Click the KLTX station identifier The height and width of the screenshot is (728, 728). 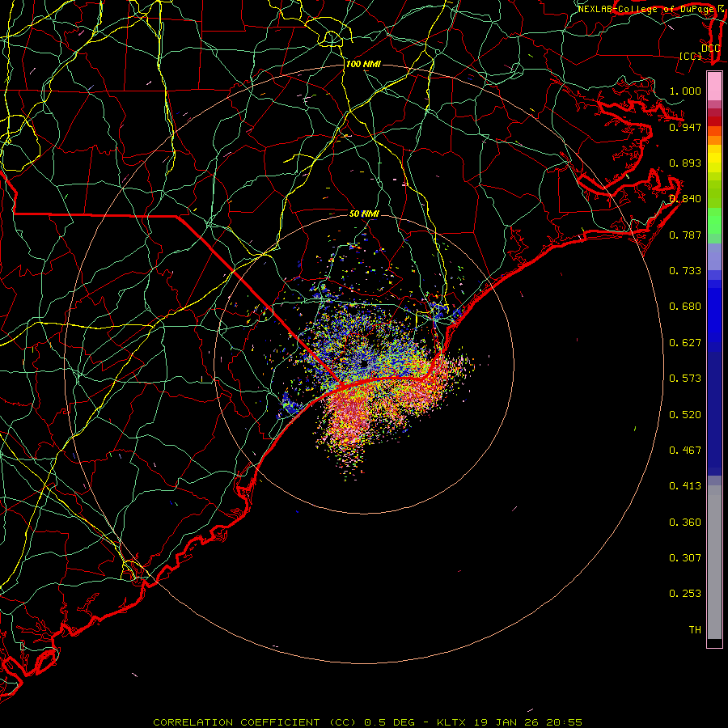coord(453,722)
